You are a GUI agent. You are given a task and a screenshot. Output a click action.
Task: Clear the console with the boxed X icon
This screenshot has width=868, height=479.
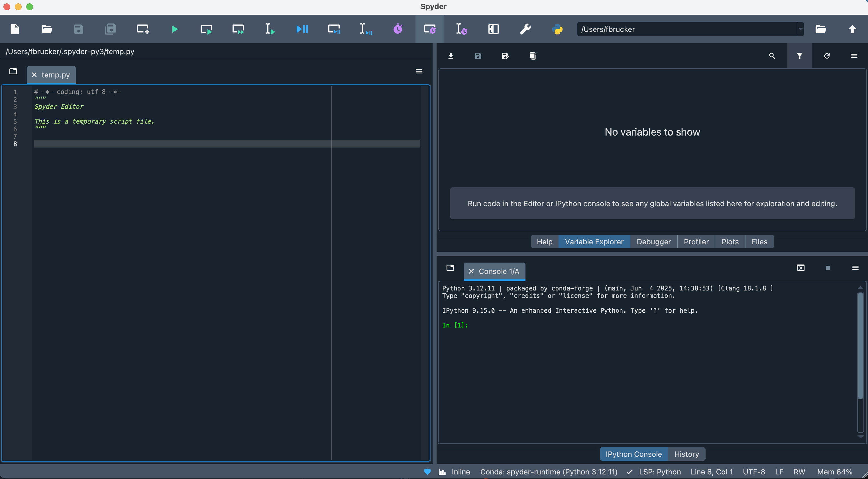click(801, 268)
